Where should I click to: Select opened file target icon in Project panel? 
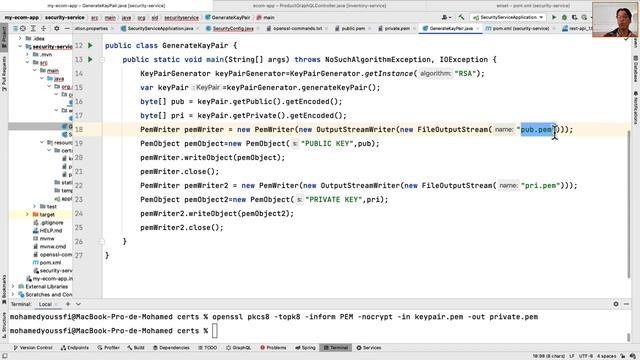pyautogui.click(x=23, y=29)
